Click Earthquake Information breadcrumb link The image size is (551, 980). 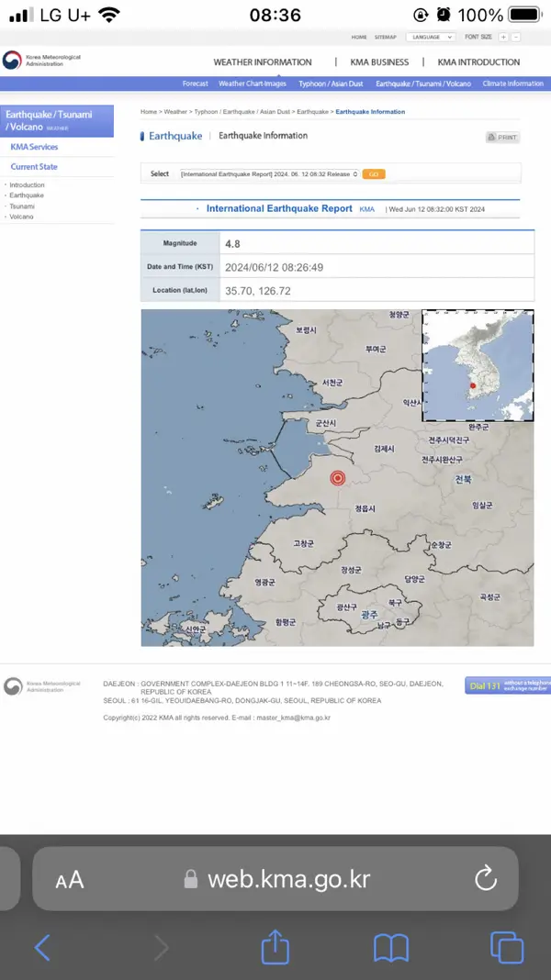pyautogui.click(x=370, y=112)
